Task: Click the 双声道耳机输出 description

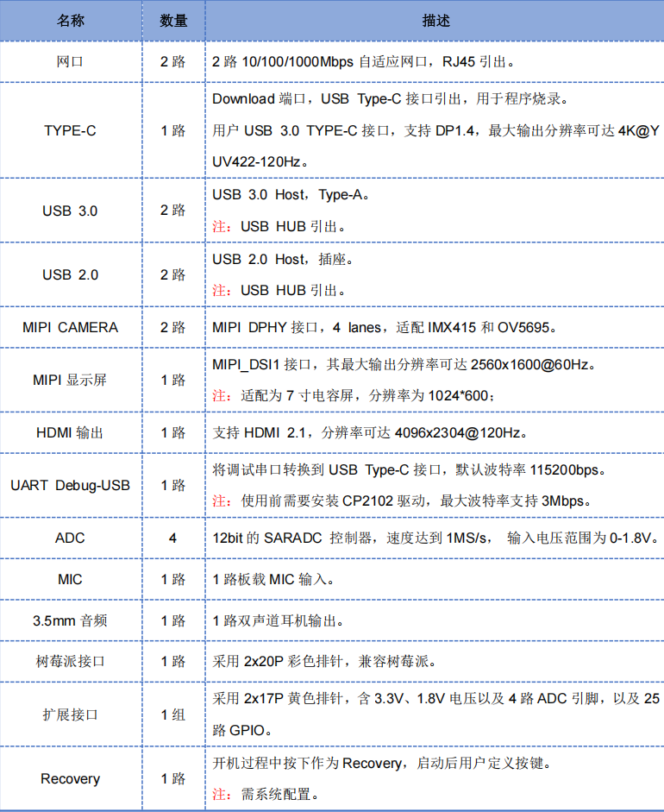Action: point(278,620)
